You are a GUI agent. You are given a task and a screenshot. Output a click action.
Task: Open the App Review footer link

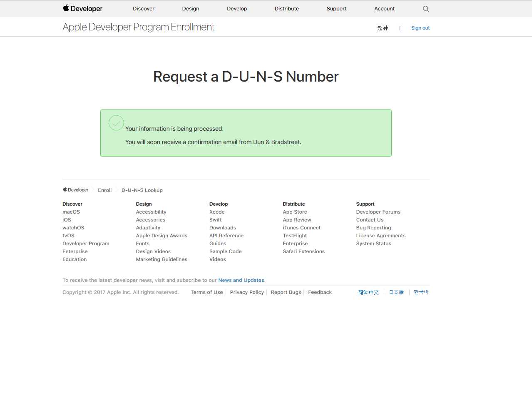[x=297, y=220]
